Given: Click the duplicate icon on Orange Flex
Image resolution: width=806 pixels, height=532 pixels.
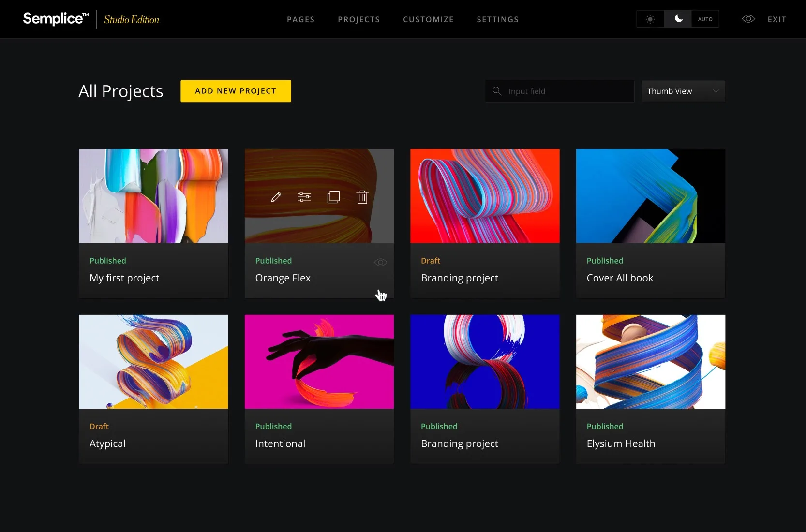Looking at the screenshot, I should pyautogui.click(x=333, y=197).
